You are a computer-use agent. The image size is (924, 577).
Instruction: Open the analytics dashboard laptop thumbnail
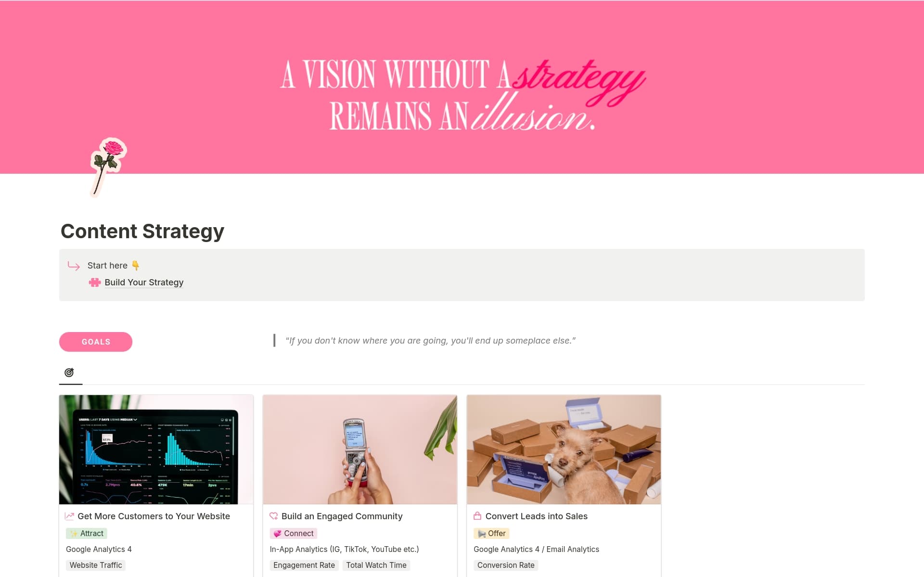click(156, 449)
